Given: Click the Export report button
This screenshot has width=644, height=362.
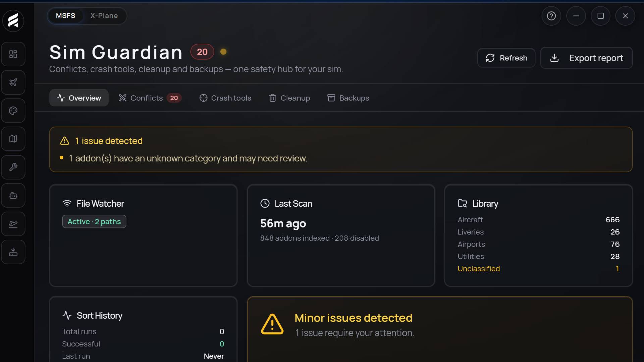Looking at the screenshot, I should click(586, 58).
